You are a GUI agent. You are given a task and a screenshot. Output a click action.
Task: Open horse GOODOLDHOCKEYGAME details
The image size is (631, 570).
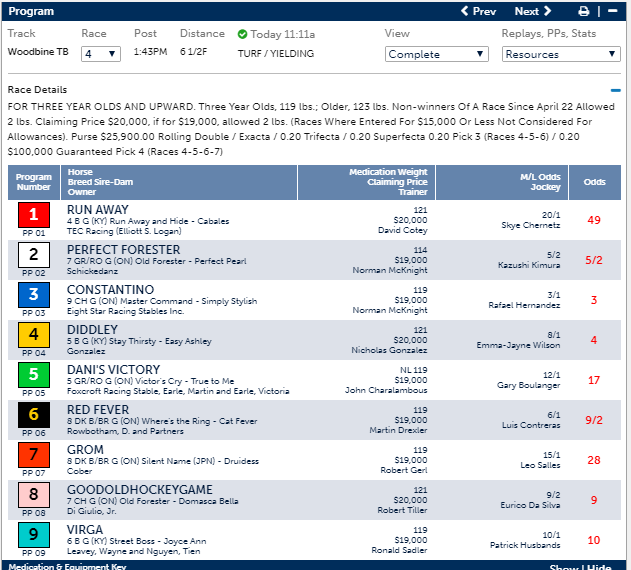click(140, 489)
